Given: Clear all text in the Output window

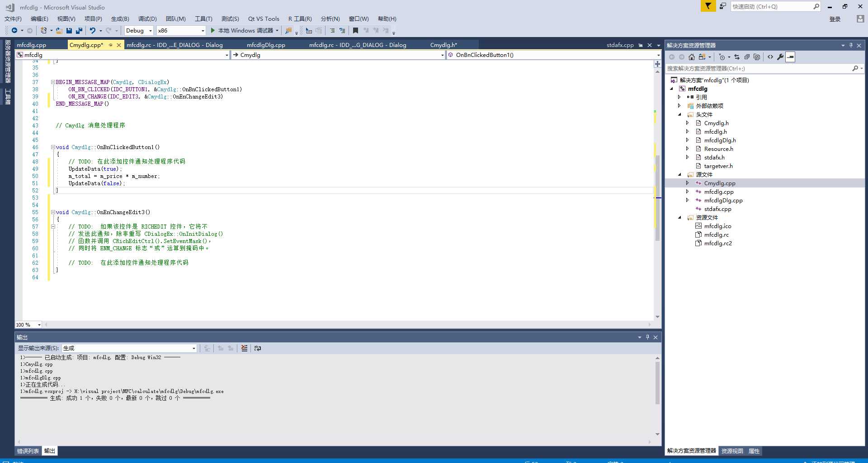Looking at the screenshot, I should [245, 348].
